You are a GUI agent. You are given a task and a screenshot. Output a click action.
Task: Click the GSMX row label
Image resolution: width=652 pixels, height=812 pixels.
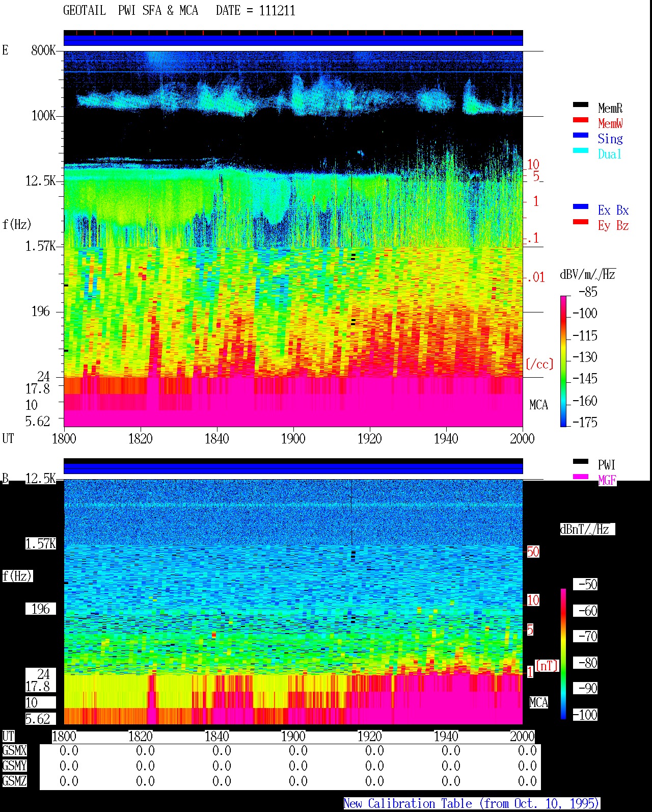14,751
